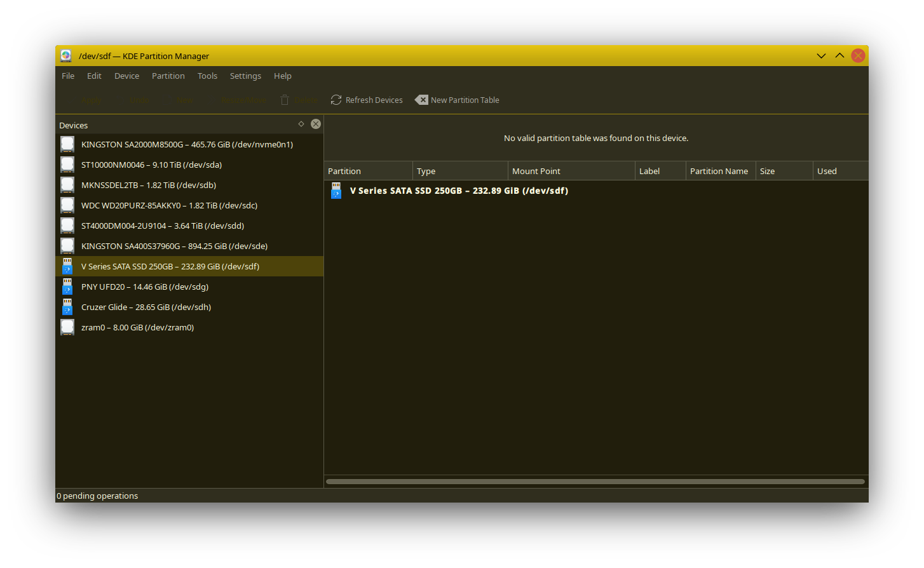Open the Device menu

click(126, 76)
